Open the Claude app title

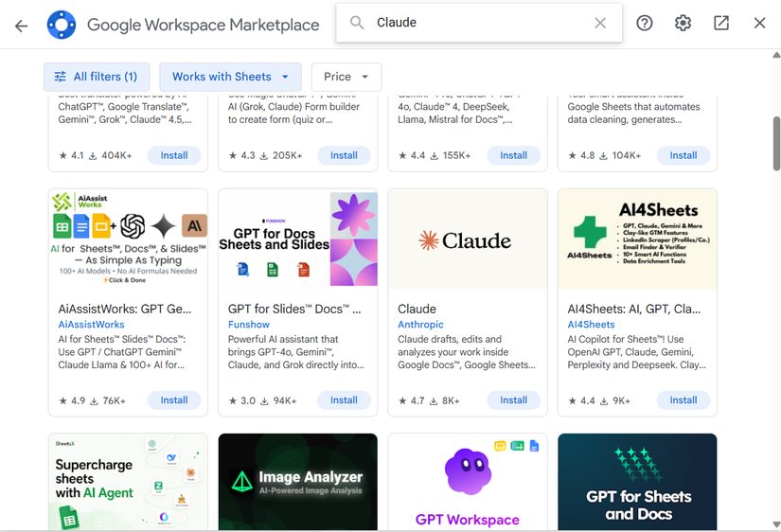[x=417, y=309]
